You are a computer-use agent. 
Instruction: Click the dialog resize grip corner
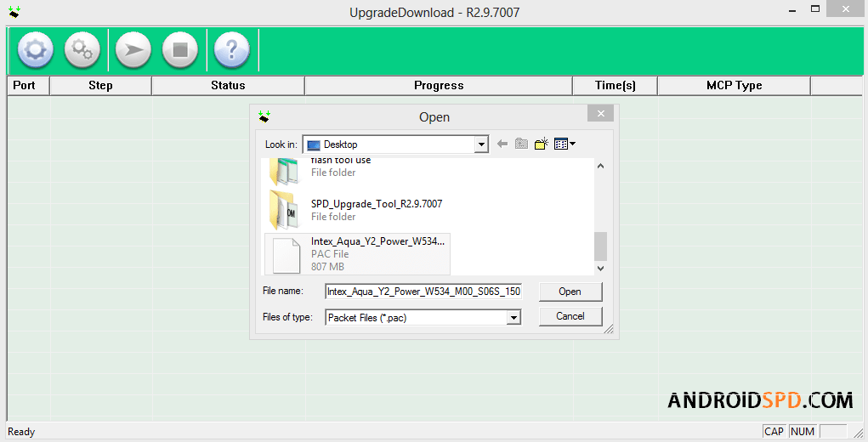[609, 329]
